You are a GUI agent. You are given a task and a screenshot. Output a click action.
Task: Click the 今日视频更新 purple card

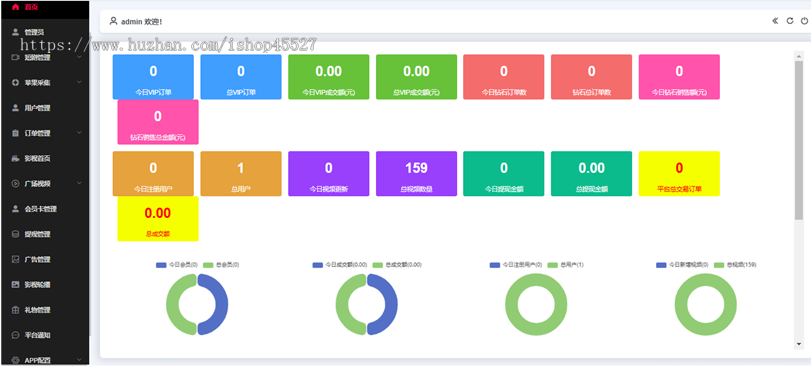(x=328, y=174)
